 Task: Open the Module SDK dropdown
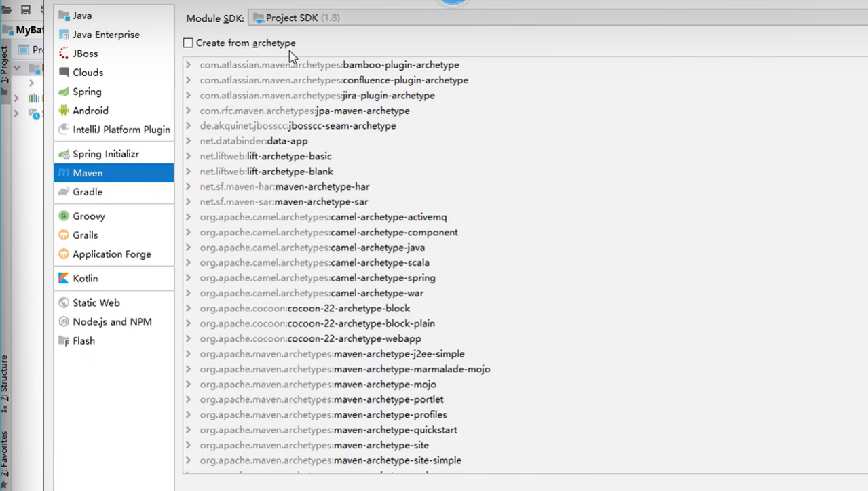pyautogui.click(x=558, y=18)
